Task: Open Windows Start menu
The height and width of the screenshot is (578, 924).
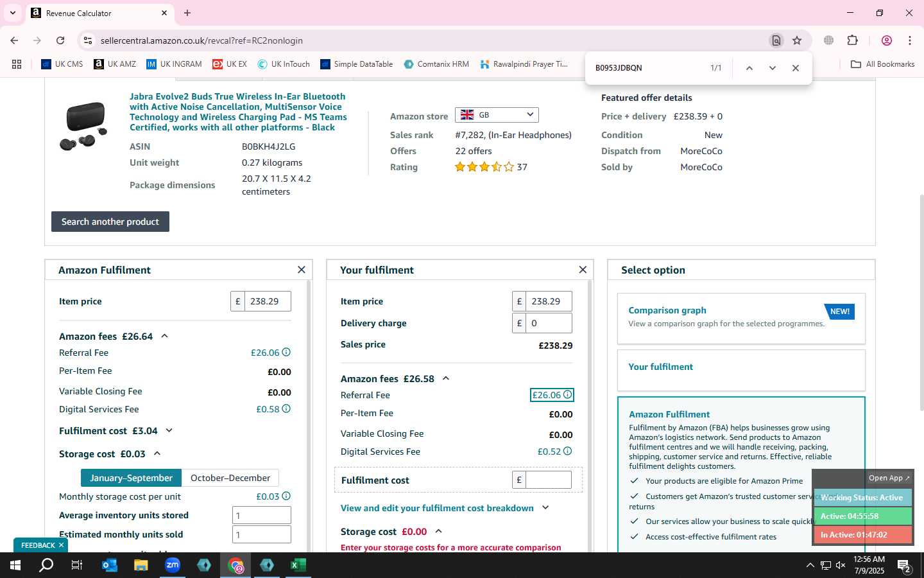Action: 15,565
